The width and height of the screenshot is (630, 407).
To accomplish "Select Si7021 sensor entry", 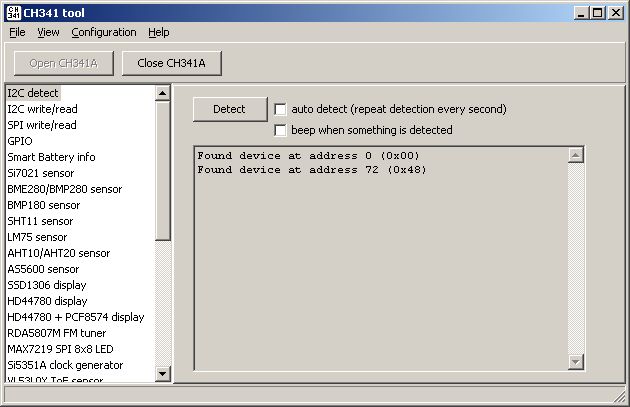I will coord(41,173).
